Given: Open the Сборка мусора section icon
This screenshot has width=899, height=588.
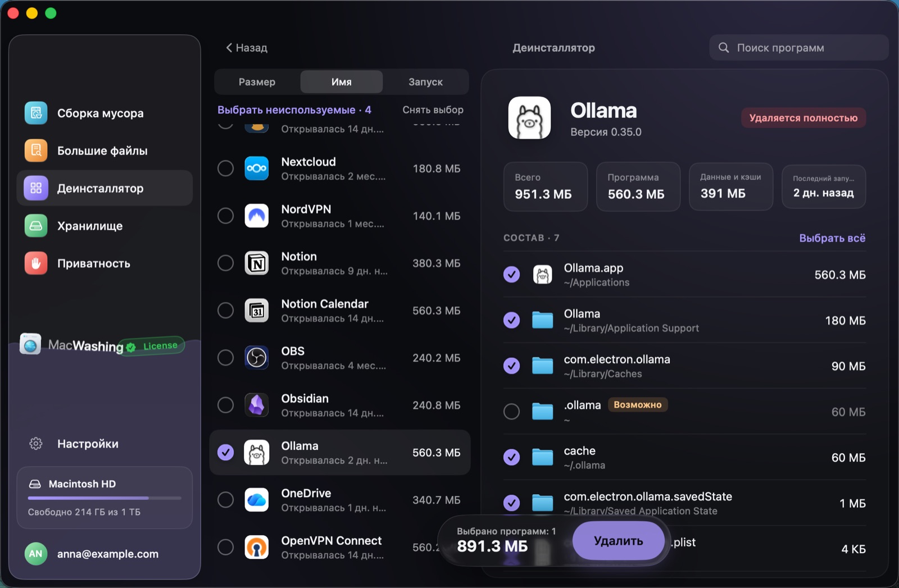Looking at the screenshot, I should [x=36, y=113].
